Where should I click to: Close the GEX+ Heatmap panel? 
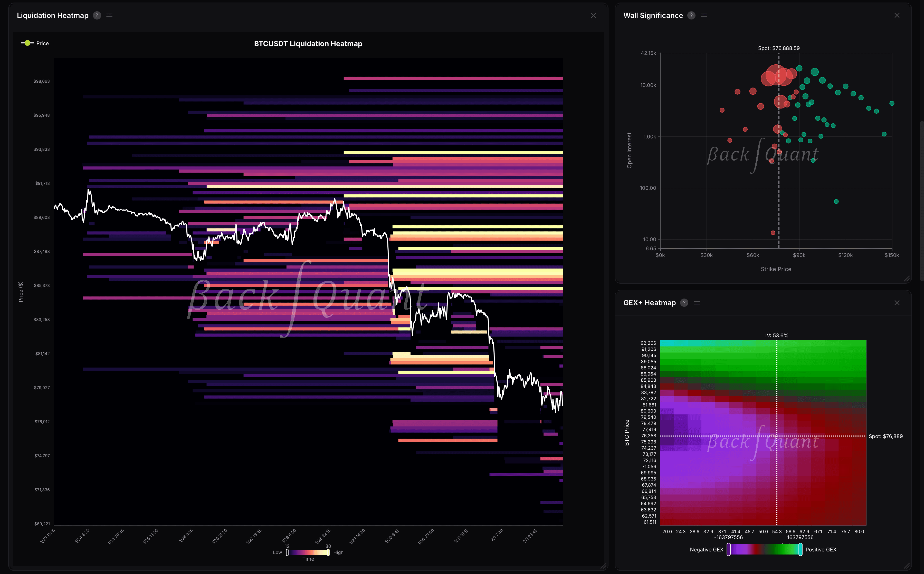tap(897, 303)
